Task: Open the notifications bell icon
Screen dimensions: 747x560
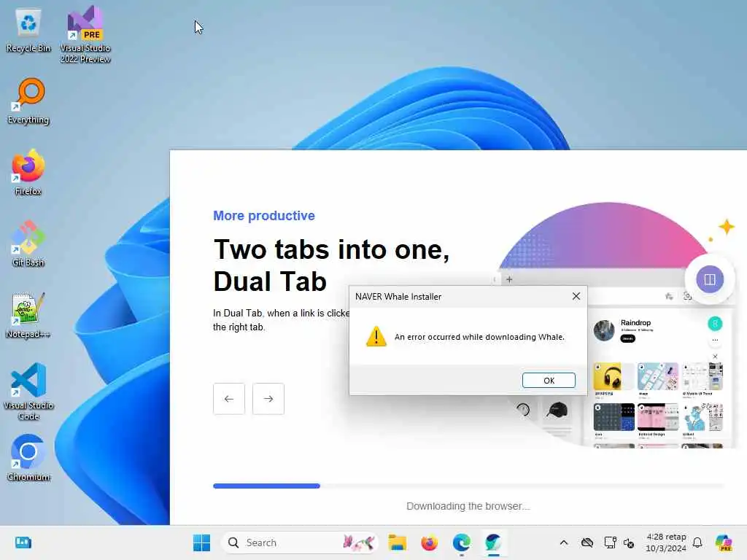Action: tap(697, 542)
